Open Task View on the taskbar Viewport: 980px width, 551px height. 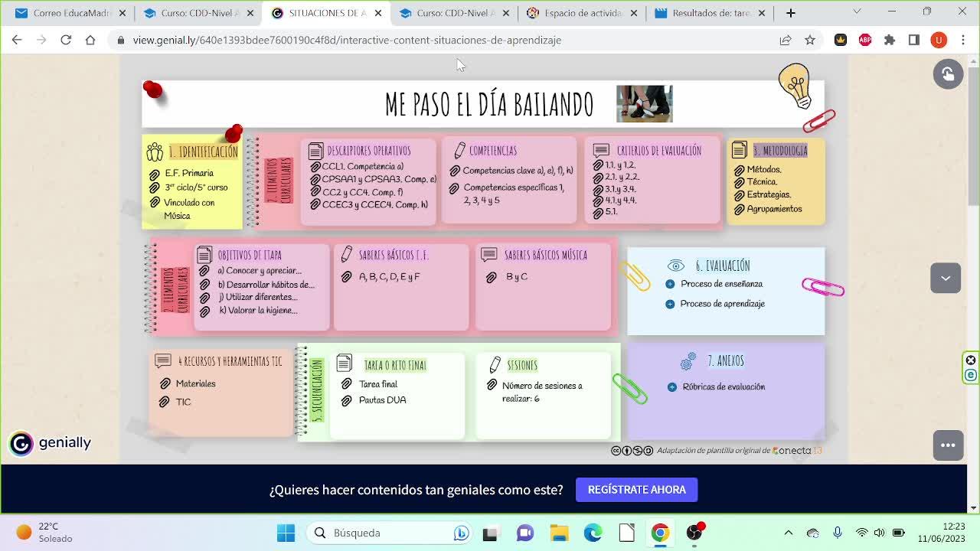coord(490,533)
